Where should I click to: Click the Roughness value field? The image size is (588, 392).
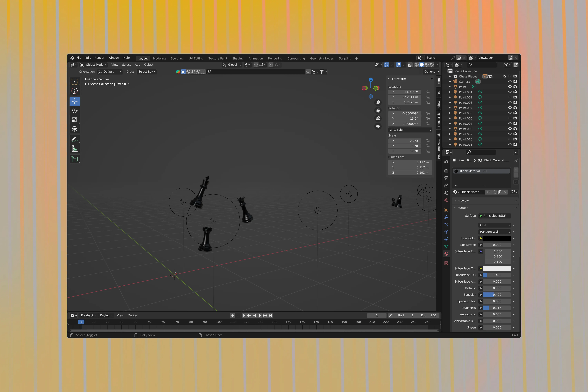tap(497, 308)
